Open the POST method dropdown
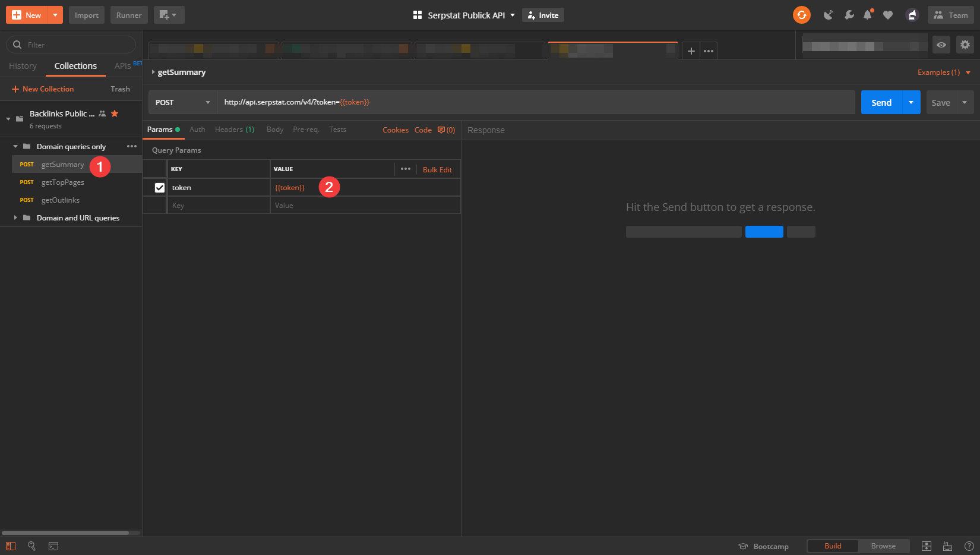This screenshot has height=555, width=980. click(x=183, y=102)
